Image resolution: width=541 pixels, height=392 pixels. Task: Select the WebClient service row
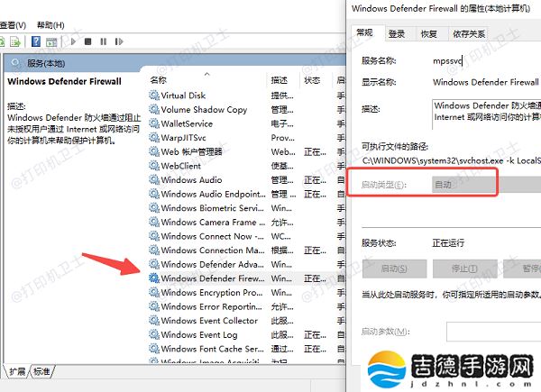click(x=247, y=166)
